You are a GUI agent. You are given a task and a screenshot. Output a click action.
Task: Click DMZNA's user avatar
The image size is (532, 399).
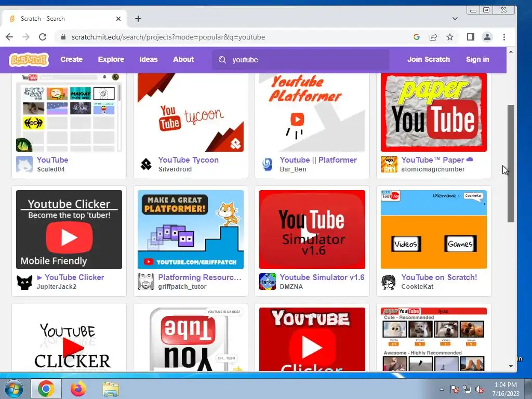268,282
